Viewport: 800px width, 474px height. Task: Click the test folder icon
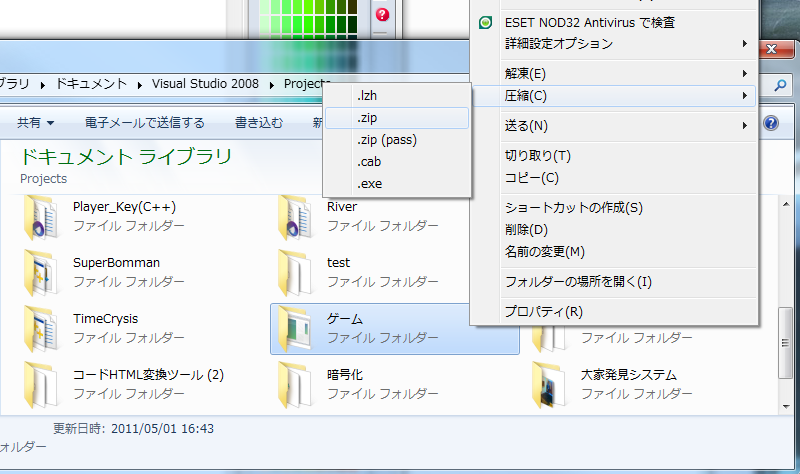[295, 273]
